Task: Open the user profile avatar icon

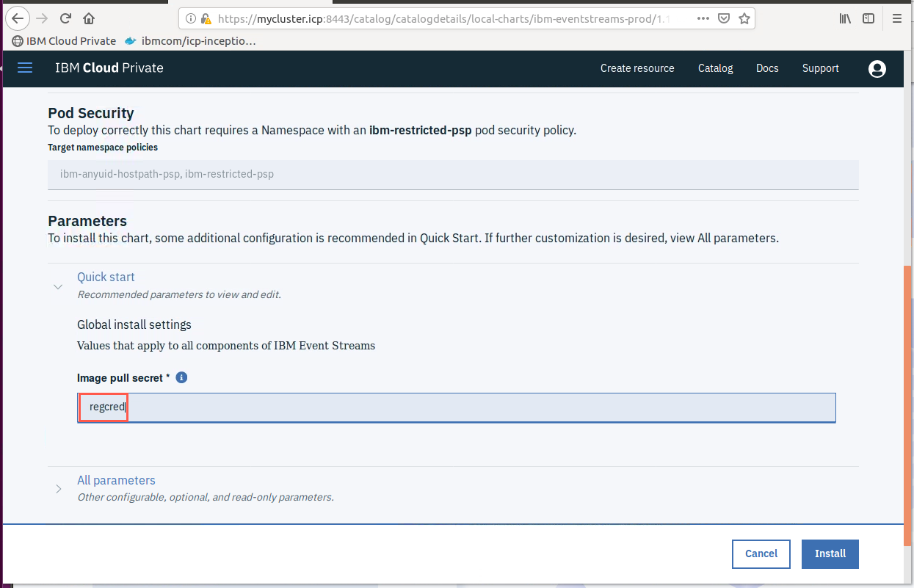Action: 877,69
